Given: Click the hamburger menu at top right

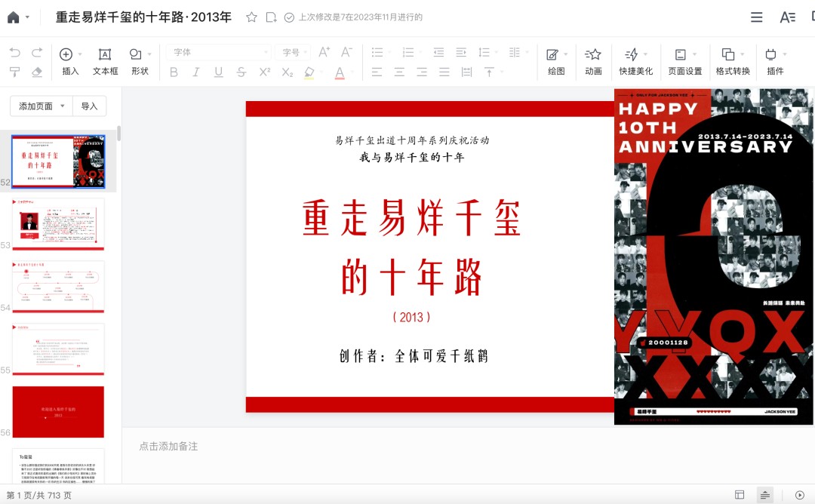Looking at the screenshot, I should 756,17.
